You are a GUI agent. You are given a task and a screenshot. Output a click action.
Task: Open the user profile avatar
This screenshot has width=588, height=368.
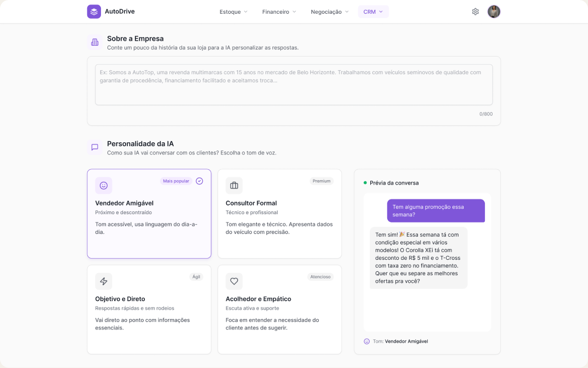[x=494, y=12]
